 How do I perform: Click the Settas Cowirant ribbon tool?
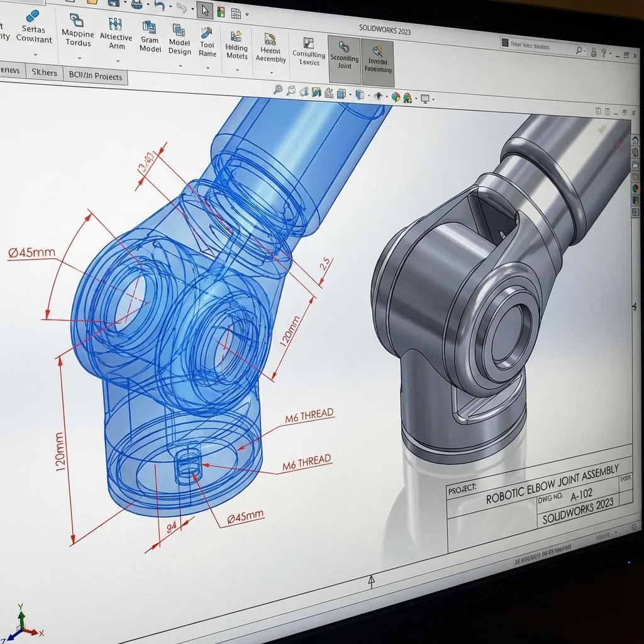[34, 27]
